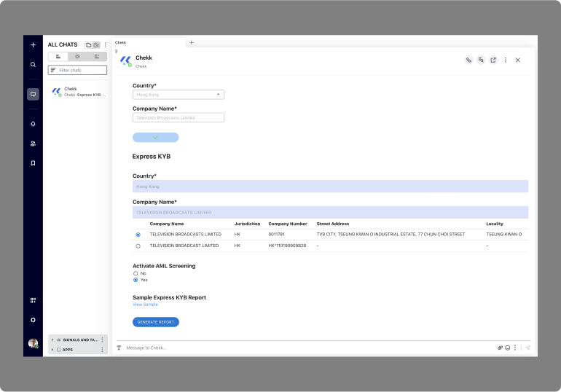561x392 pixels.
Task: Pop out the Chekk chat window
Action: coord(493,60)
